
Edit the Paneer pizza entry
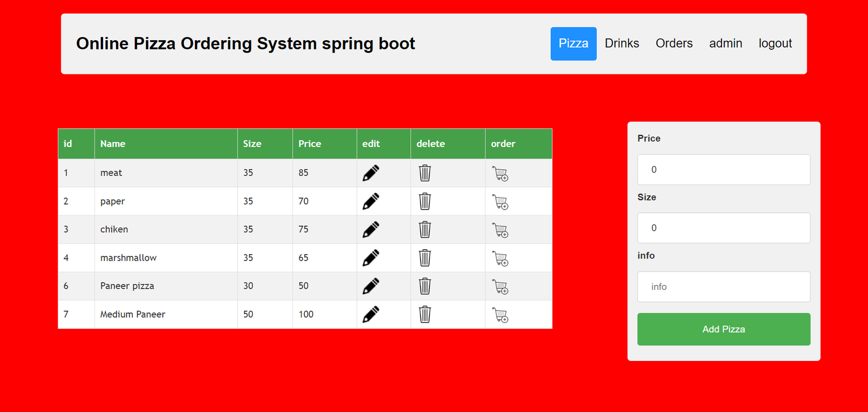click(371, 286)
